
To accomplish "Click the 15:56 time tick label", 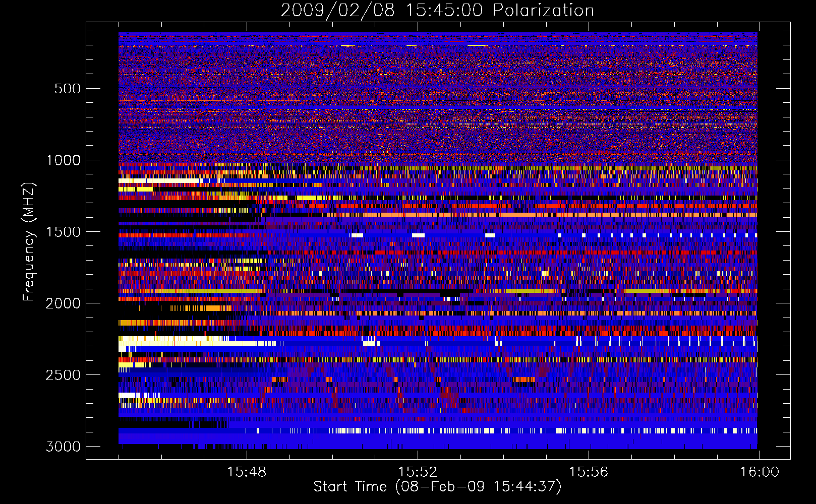I will coord(589,472).
